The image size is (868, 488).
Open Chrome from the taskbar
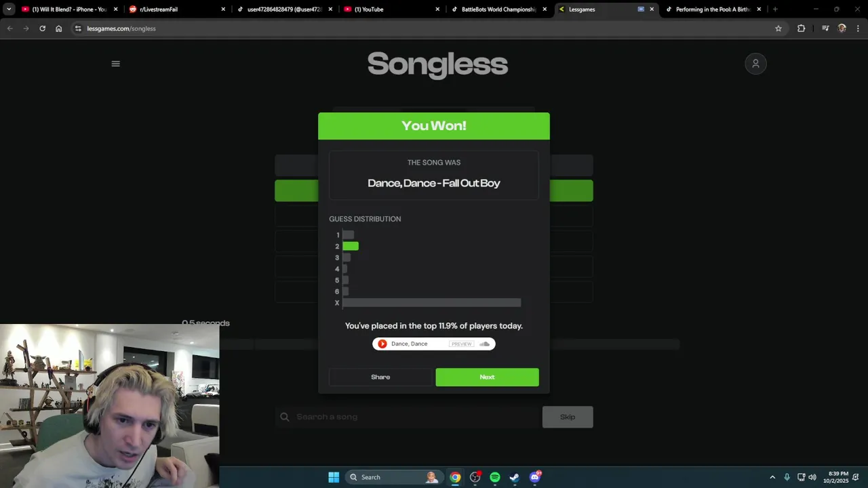pos(455,477)
